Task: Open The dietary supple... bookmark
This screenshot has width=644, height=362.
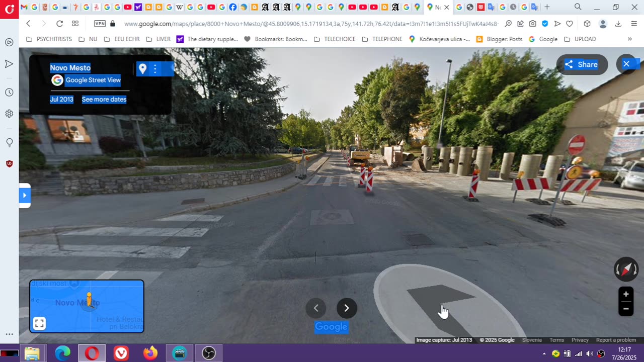Action: [x=207, y=39]
